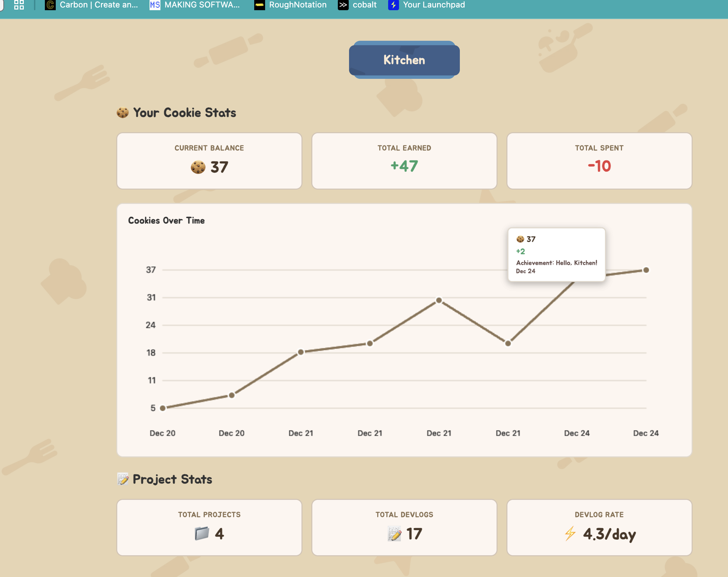Image resolution: width=728 pixels, height=577 pixels.
Task: Click the Kitchen header button
Action: (x=404, y=60)
